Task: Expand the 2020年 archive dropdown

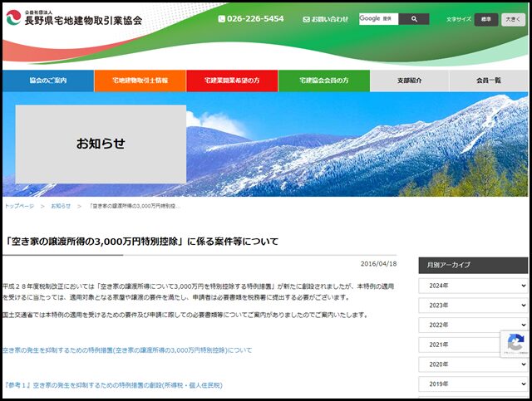Action: (x=473, y=364)
